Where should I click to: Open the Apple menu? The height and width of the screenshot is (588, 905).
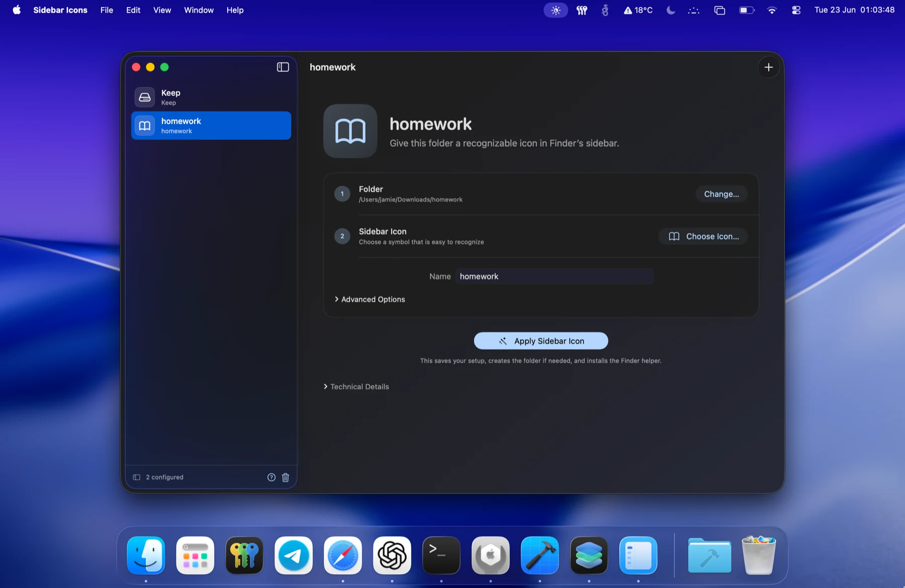pos(17,10)
